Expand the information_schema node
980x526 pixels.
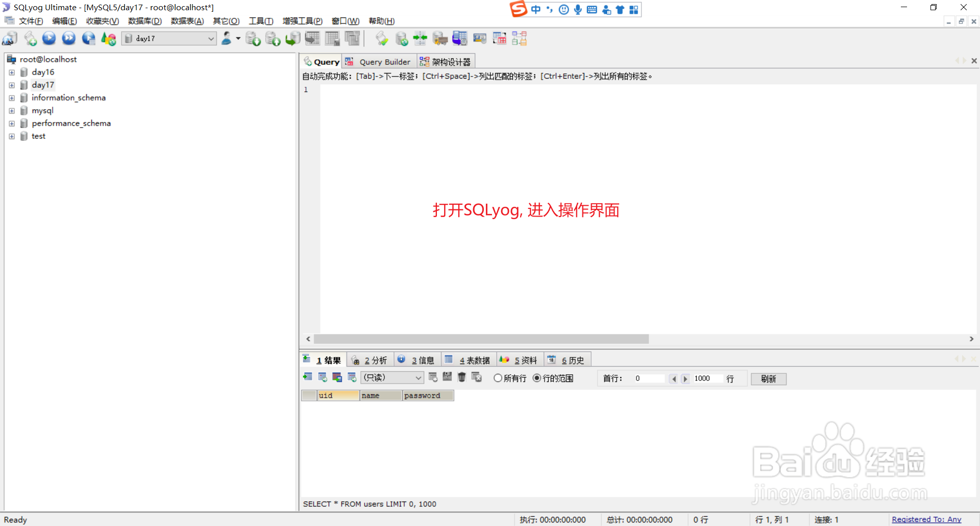[12, 98]
